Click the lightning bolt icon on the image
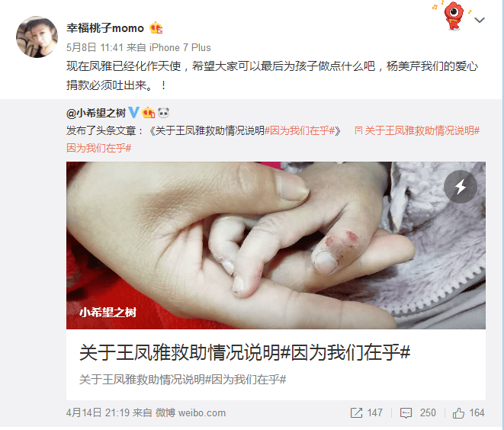The image size is (504, 430). [461, 187]
